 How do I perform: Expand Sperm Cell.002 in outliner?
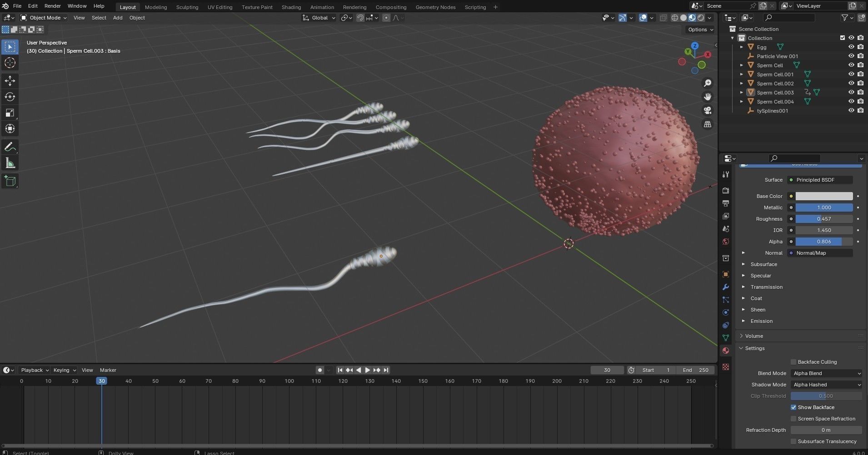tap(742, 83)
